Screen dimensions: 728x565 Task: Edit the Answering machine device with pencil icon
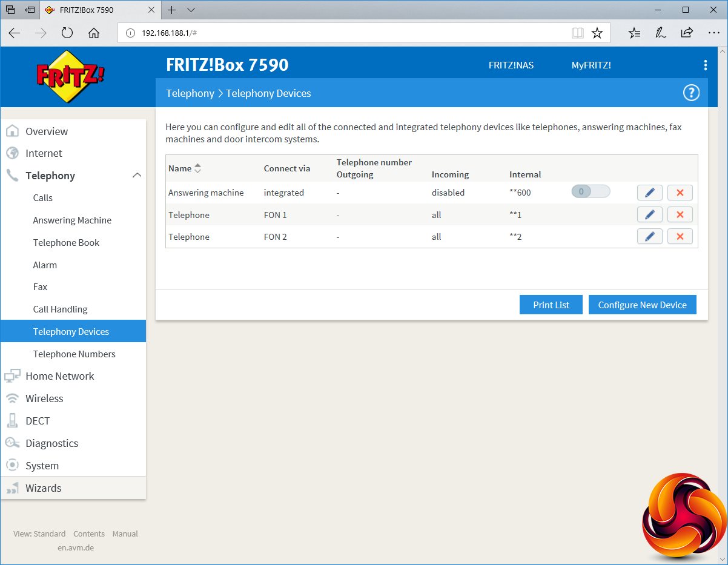(x=650, y=193)
